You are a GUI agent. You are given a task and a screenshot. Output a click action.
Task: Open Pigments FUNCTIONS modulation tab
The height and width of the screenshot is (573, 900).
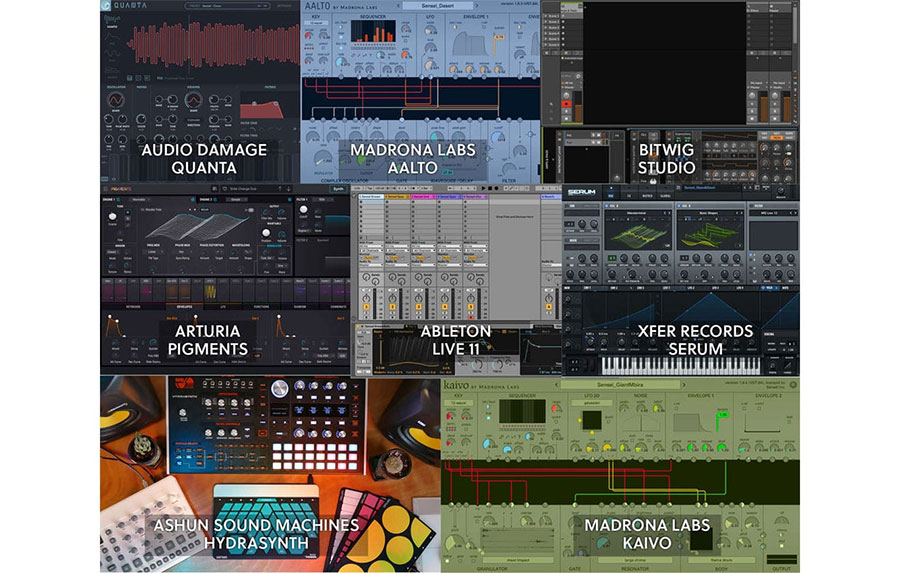coord(261,307)
